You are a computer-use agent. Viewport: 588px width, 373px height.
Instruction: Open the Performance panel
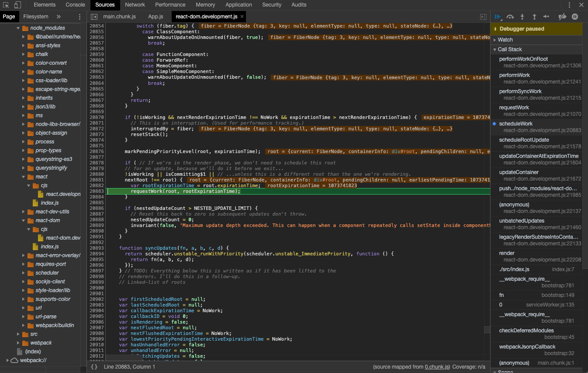(x=170, y=5)
